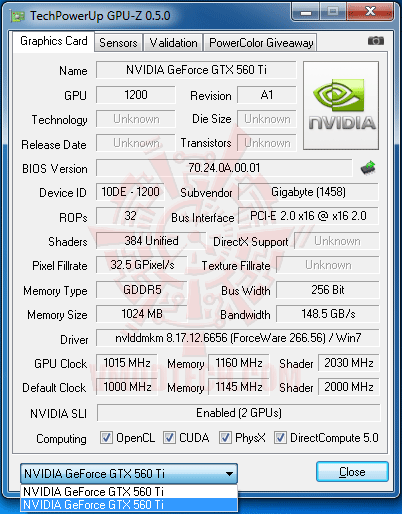Open the PowerColor Giveaway tab
Image resolution: width=402 pixels, height=514 pixels.
click(x=261, y=43)
